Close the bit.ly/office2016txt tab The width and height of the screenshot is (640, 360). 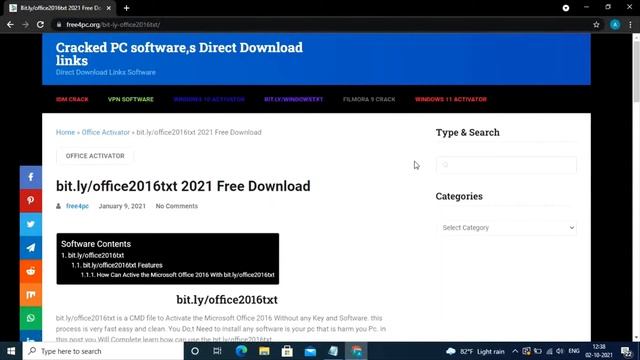(x=109, y=8)
